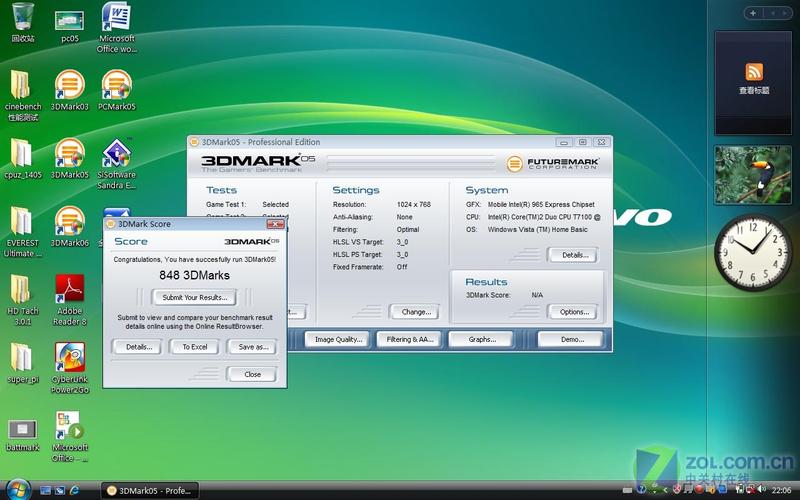Image resolution: width=800 pixels, height=500 pixels.
Task: Click the Mobile Intel 965 Express Chipset text
Action: pyautogui.click(x=541, y=205)
